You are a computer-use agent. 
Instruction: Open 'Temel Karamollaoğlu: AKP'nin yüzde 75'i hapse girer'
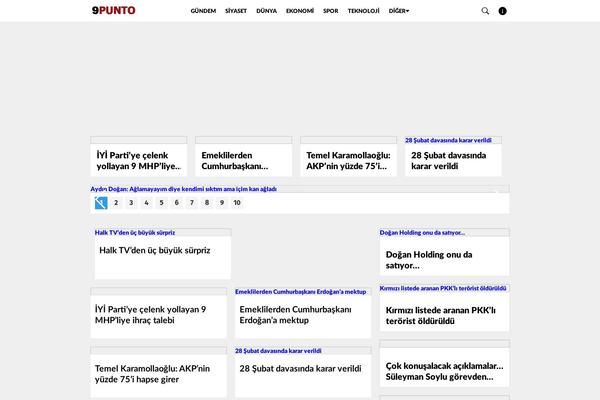(152, 374)
